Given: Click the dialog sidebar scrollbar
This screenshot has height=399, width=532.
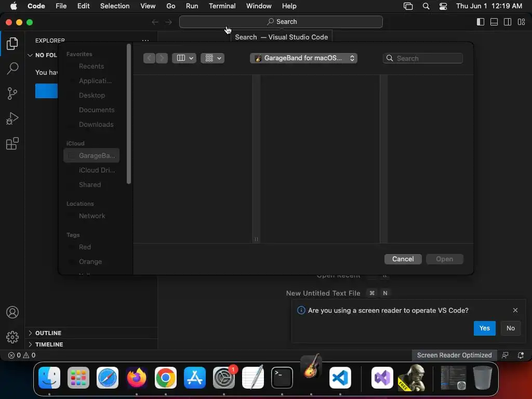Looking at the screenshot, I should click(129, 114).
